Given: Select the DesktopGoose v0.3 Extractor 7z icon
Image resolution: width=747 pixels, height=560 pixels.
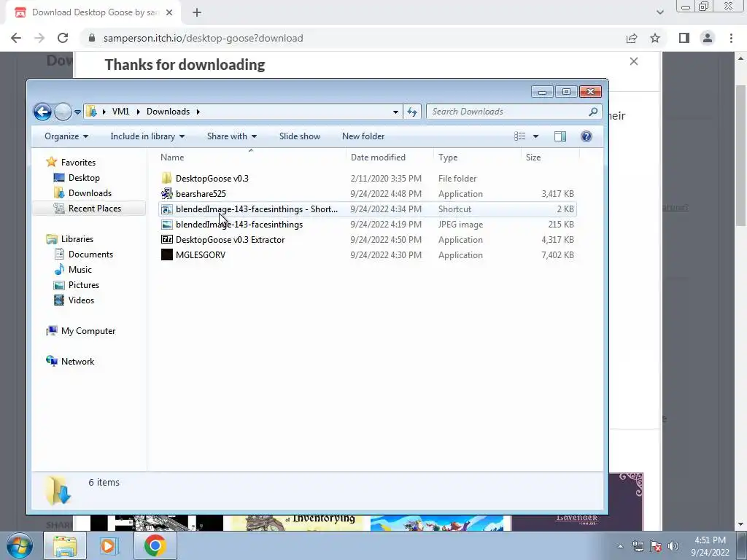Looking at the screenshot, I should coord(167,239).
